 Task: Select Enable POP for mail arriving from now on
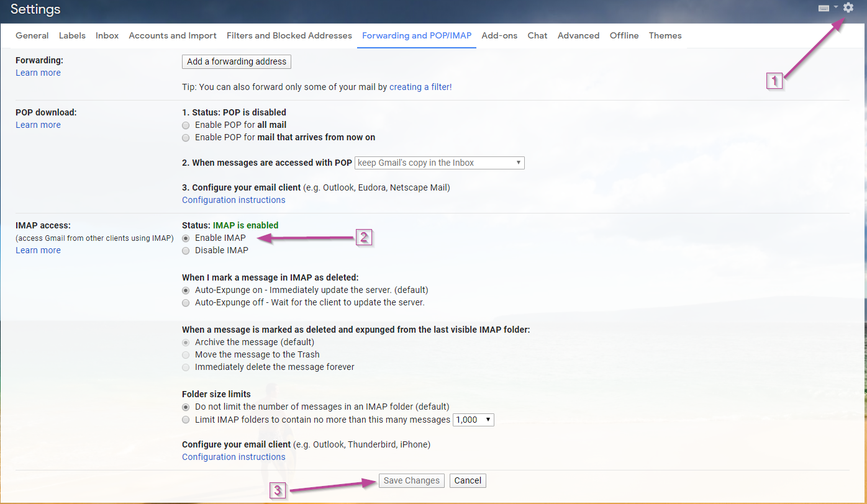[186, 137]
